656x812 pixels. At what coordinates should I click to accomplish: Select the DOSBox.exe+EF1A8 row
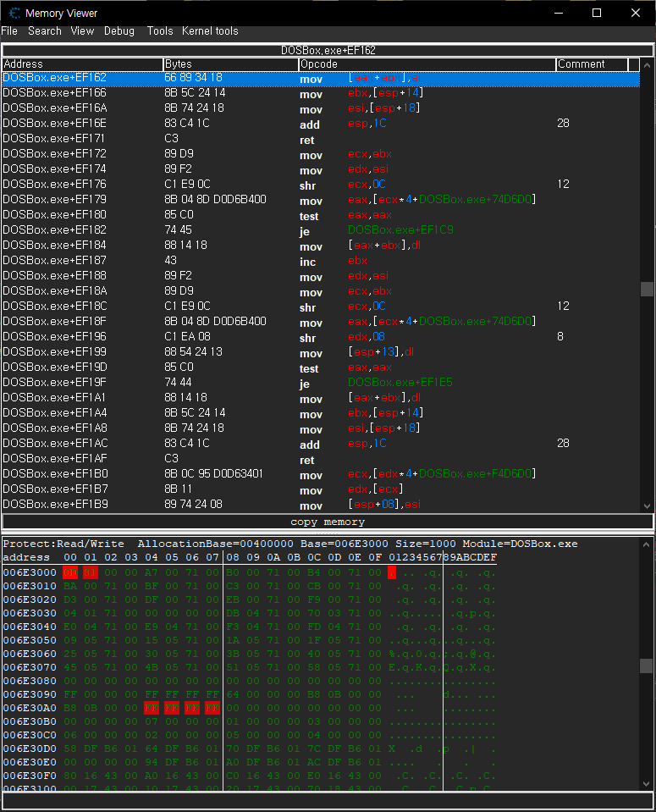click(321, 428)
